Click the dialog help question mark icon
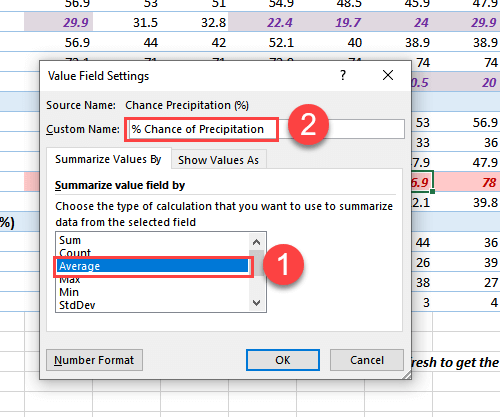500x417 pixels. (343, 75)
